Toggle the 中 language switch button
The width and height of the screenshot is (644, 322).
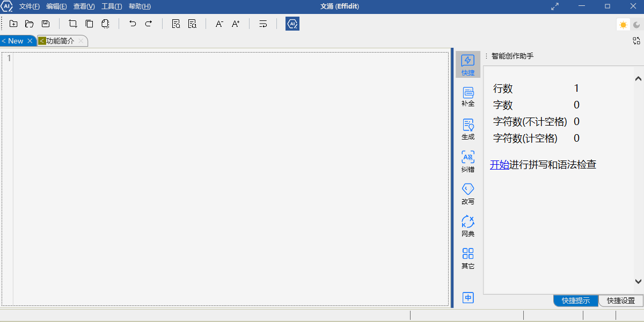(468, 298)
